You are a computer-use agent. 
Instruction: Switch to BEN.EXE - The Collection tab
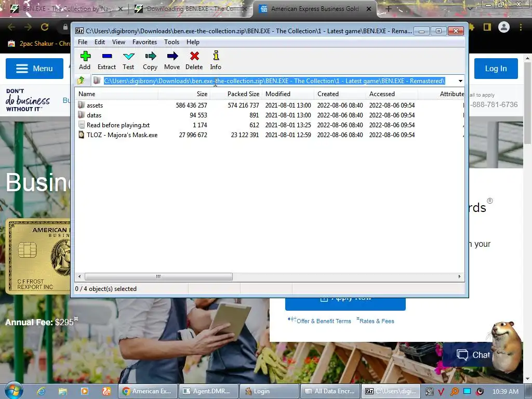[x=66, y=9]
